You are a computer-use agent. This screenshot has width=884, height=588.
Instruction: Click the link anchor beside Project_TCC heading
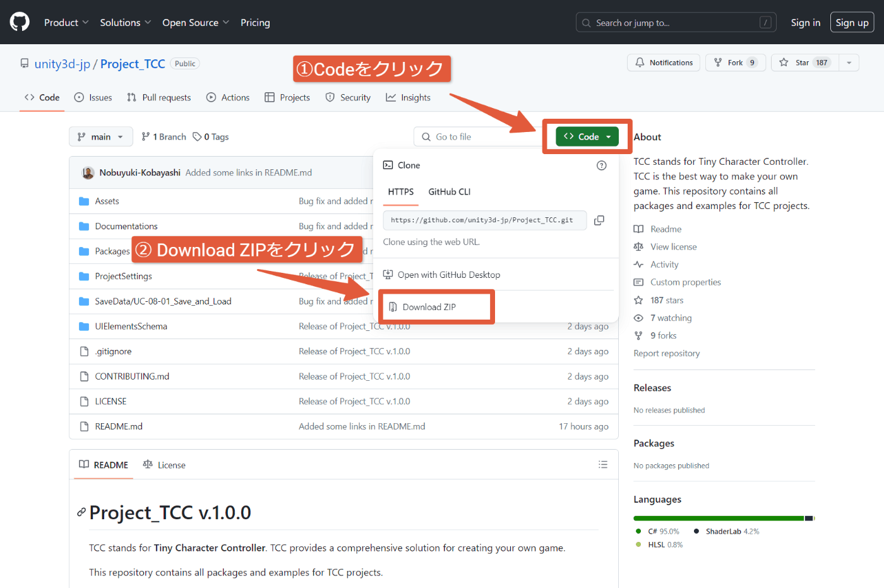tap(81, 512)
